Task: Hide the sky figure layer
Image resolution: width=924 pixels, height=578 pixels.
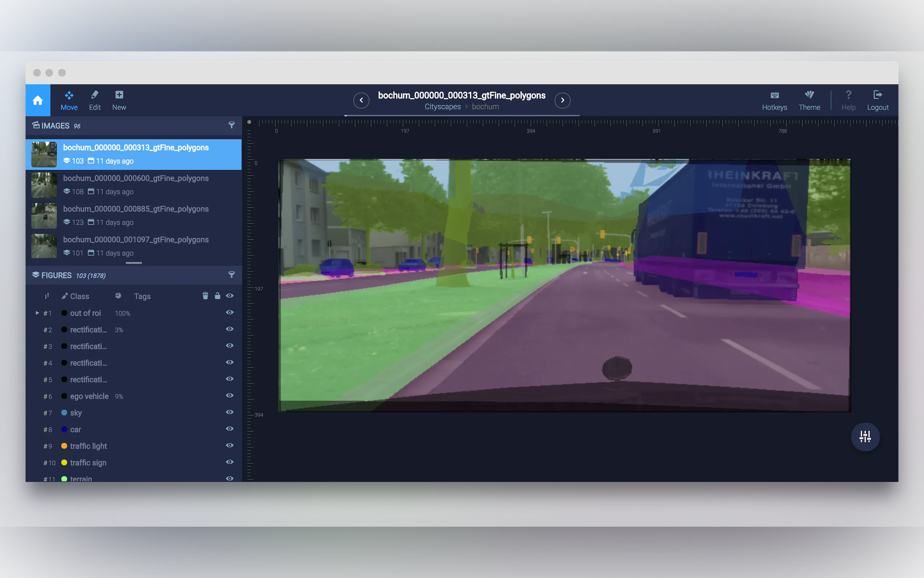Action: coord(230,412)
